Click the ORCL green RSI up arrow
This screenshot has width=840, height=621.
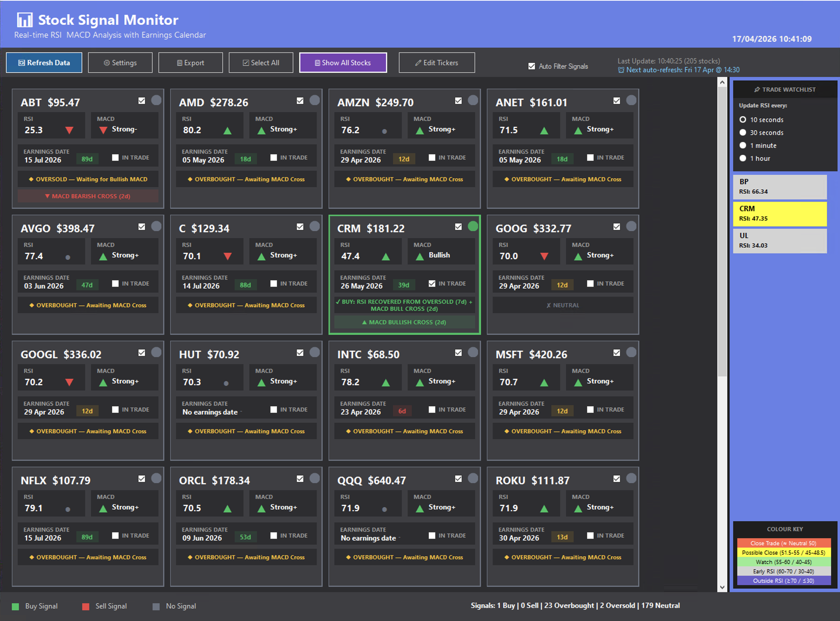point(227,508)
